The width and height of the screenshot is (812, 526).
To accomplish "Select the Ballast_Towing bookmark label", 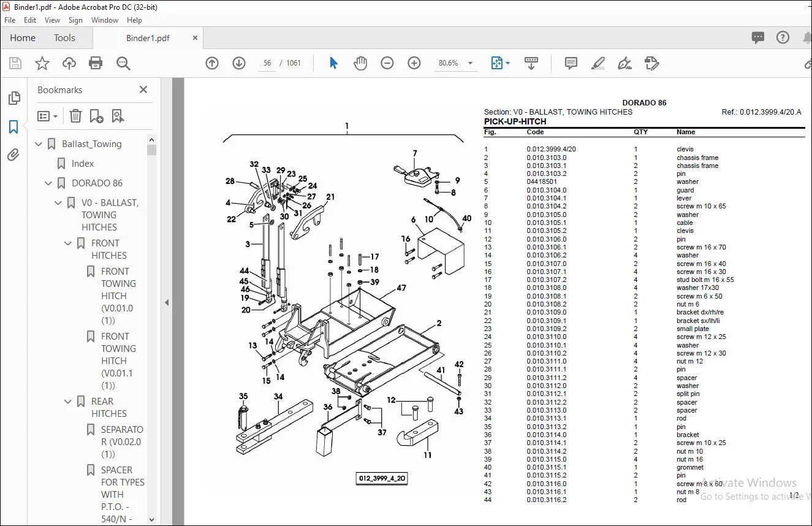I will 92,144.
